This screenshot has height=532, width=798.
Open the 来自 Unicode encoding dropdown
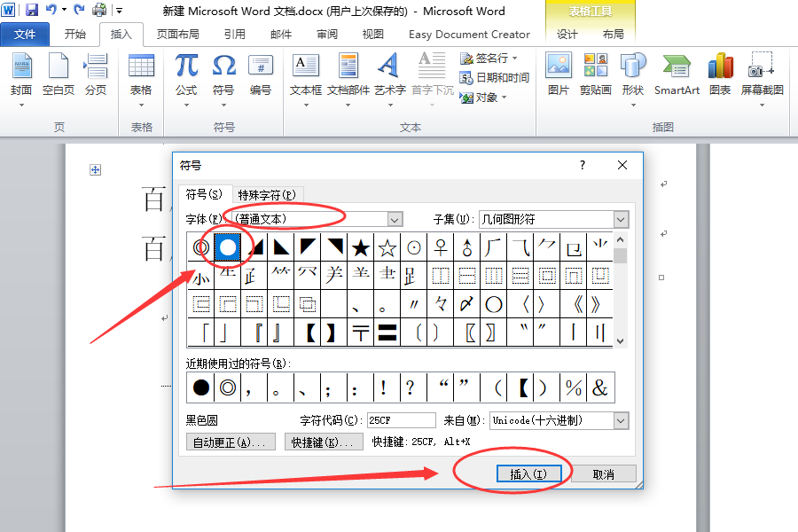coord(621,420)
